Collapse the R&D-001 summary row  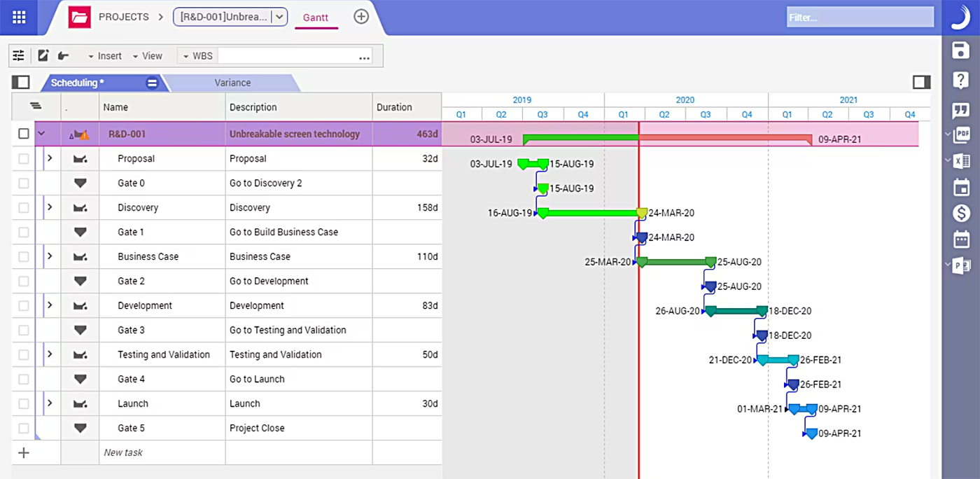coord(41,134)
